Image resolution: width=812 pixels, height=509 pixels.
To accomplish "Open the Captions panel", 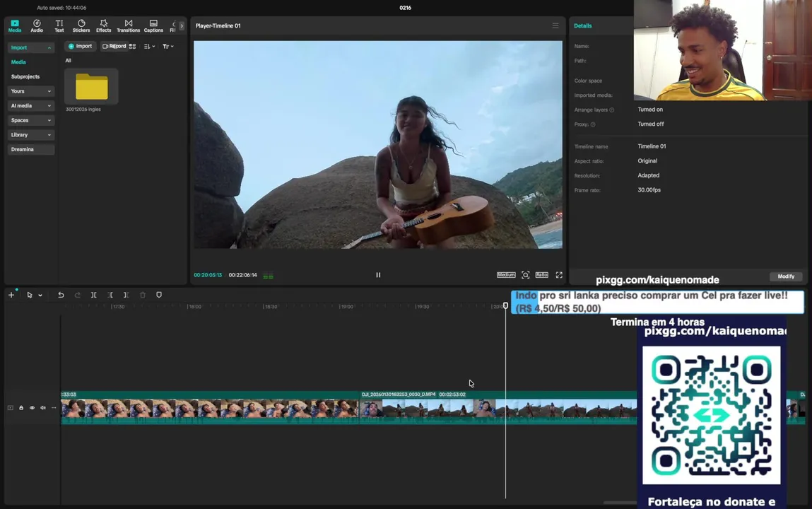I will (x=153, y=26).
